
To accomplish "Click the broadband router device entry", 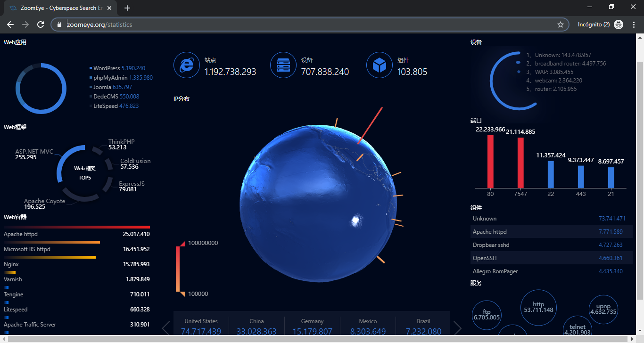I will [566, 64].
